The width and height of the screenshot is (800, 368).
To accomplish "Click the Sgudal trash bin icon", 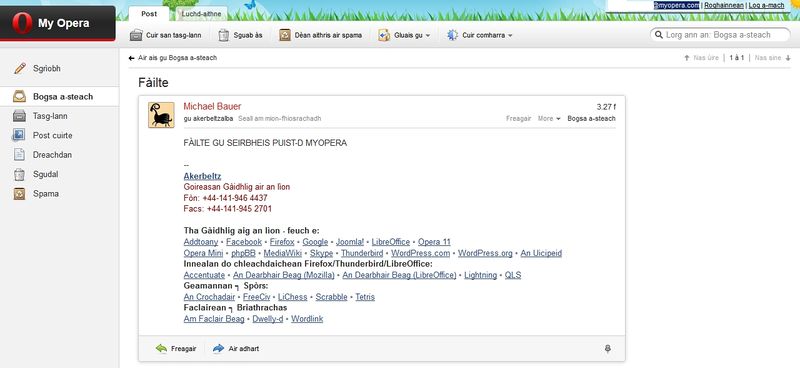I will point(19,174).
